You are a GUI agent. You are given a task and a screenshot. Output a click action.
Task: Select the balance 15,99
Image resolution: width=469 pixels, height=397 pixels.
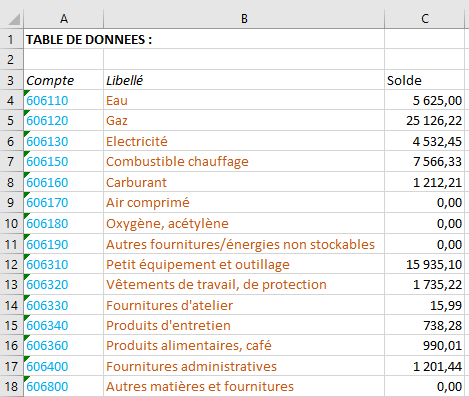click(x=424, y=305)
